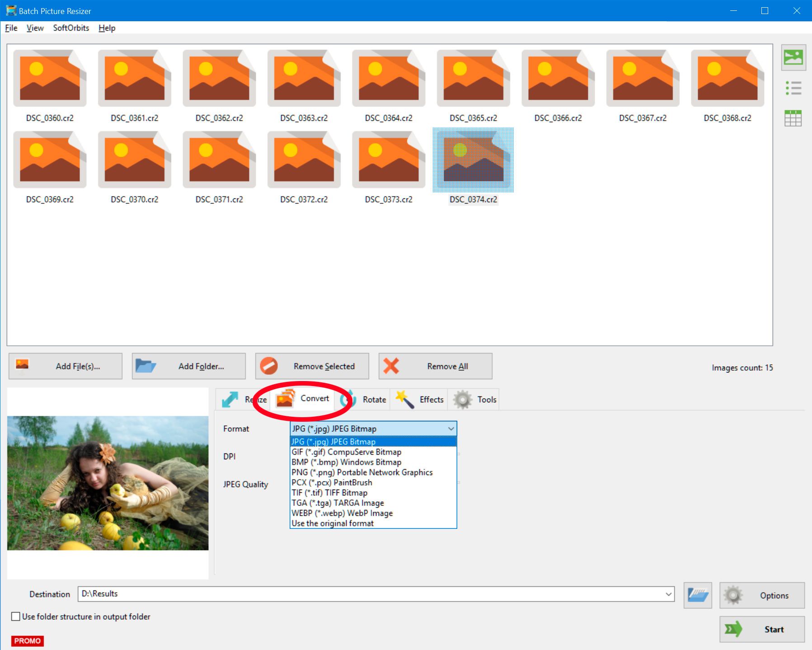Click Remove Selected button
This screenshot has width=812, height=650.
click(312, 366)
